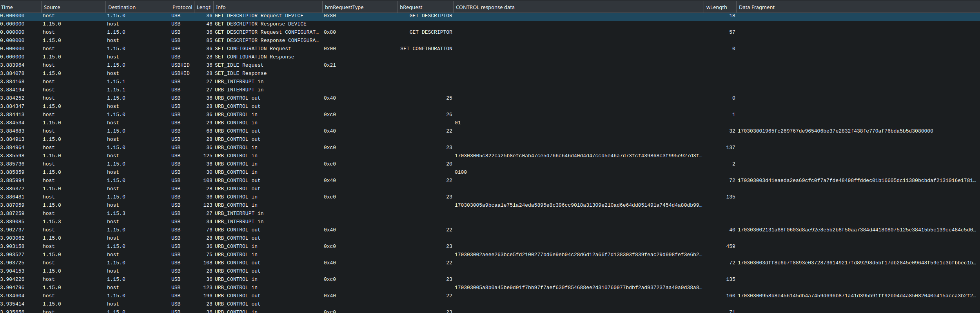The height and width of the screenshot is (313, 980).
Task: Select the SET CONFIGURATION Response packet
Action: coord(490,57)
